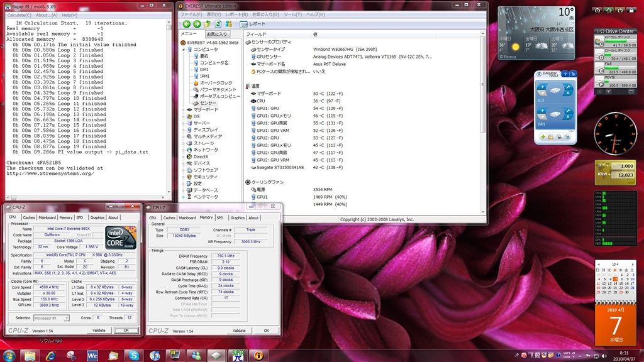Viewport: 644px width, 362px height.
Task: Collapse the コンピュータ tree node
Action: 183,49
